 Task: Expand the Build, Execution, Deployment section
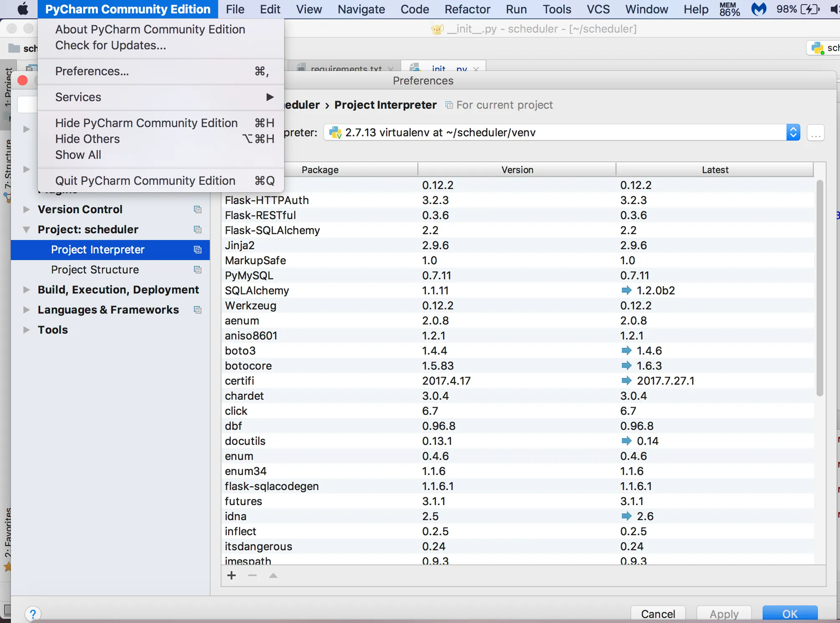coord(26,290)
